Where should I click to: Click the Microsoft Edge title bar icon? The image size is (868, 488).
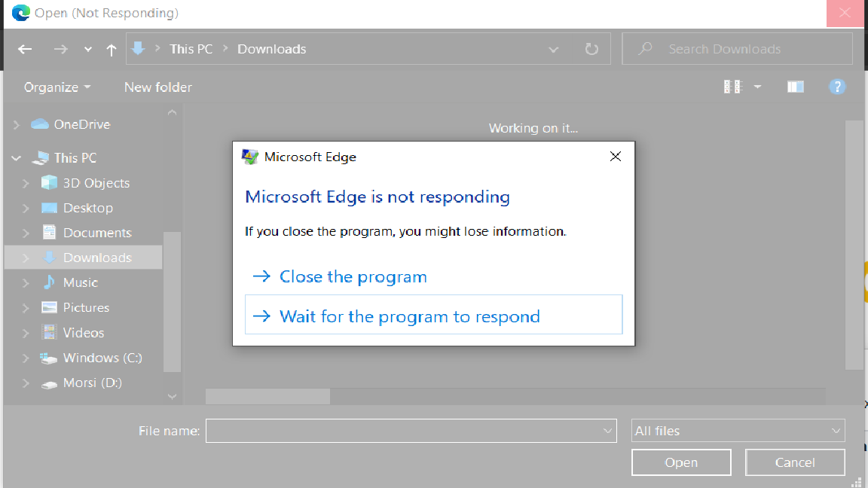point(249,157)
